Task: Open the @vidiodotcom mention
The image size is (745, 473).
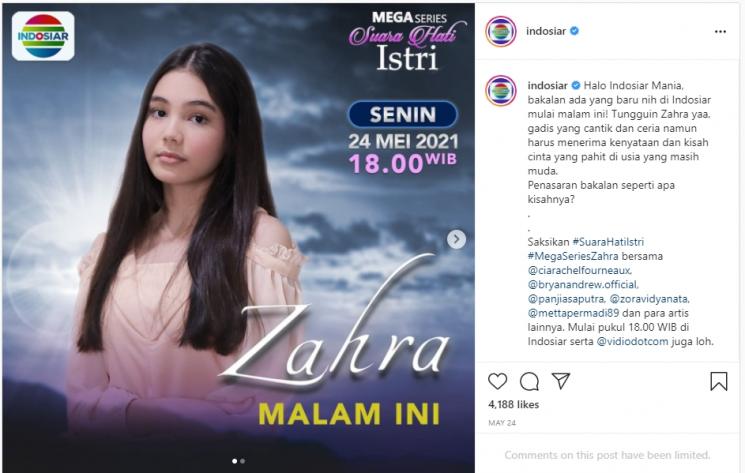Action: tap(632, 341)
